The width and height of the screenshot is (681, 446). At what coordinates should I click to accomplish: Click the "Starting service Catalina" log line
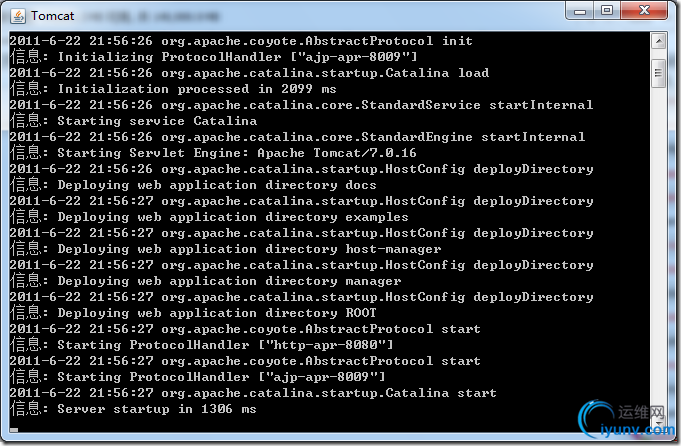(133, 121)
